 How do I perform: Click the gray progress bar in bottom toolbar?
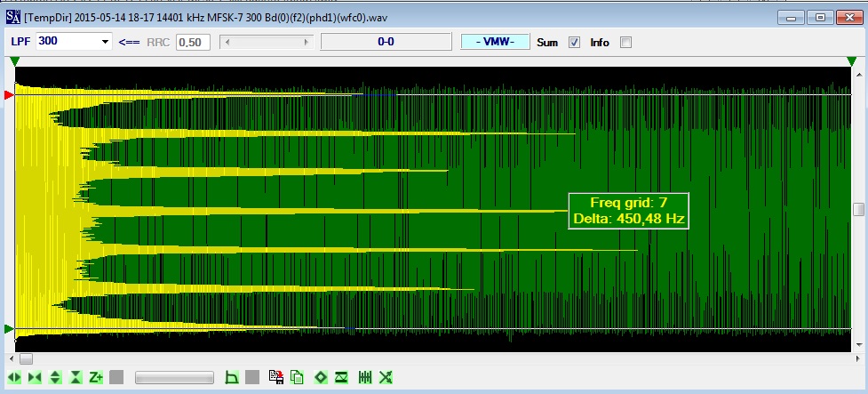pyautogui.click(x=174, y=378)
